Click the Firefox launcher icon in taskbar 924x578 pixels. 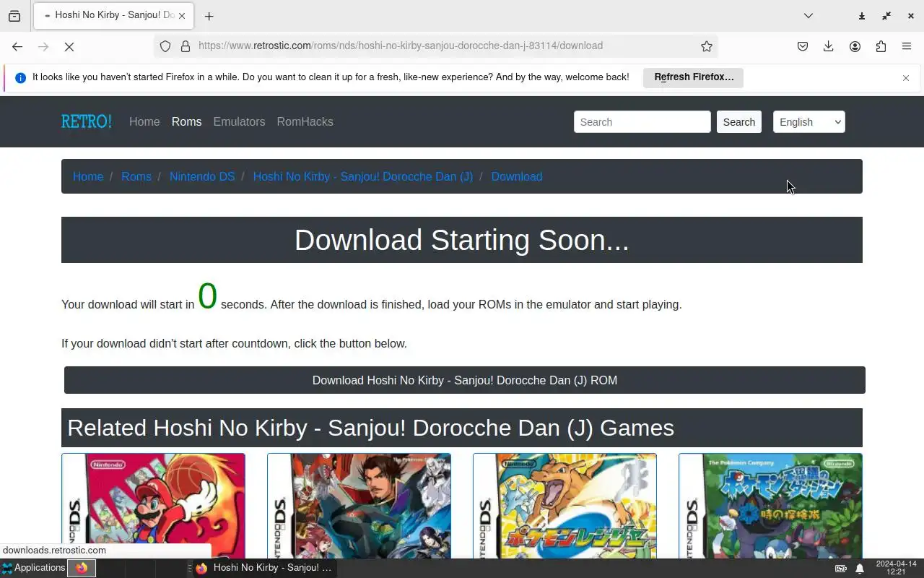tap(82, 569)
